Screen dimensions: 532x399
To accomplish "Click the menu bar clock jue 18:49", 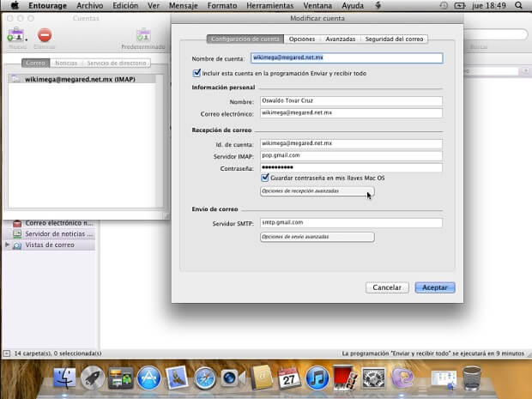I will point(489,5).
